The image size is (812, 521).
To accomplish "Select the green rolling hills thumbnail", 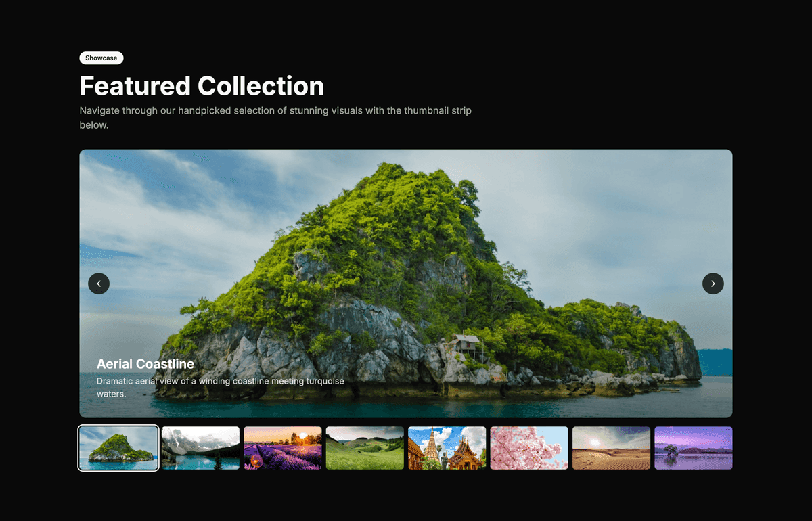I will point(365,447).
